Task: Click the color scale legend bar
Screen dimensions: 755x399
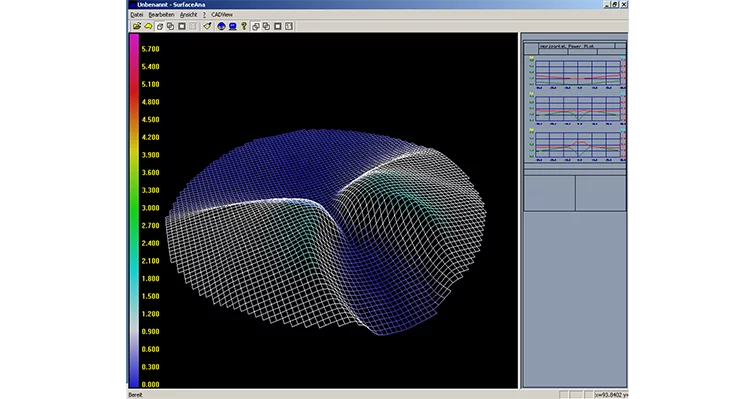Action: 134,211
